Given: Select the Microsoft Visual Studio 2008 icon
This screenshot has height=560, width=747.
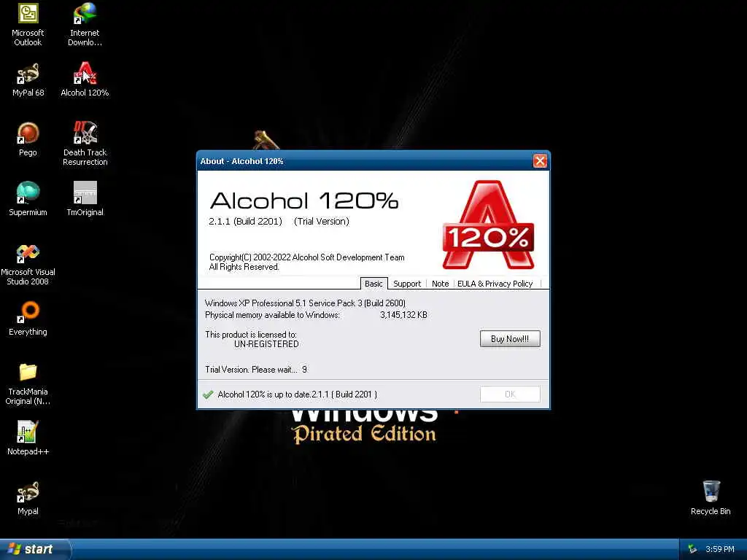Looking at the screenshot, I should pos(28,265).
